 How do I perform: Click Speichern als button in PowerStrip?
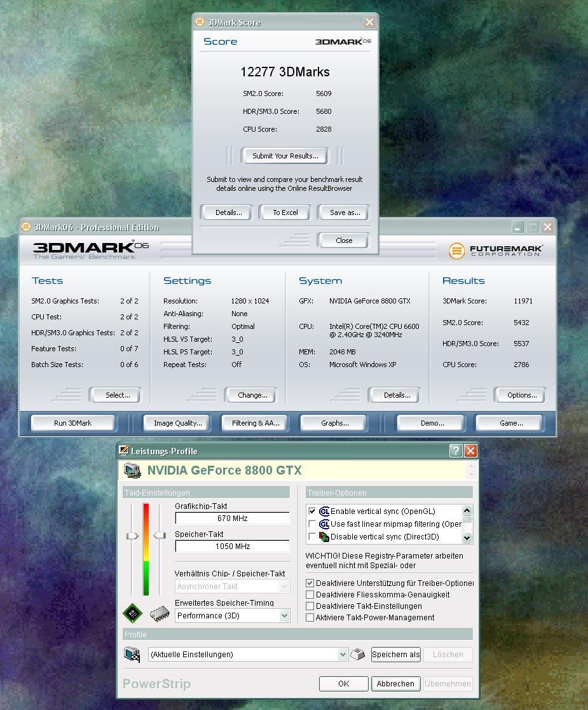click(x=396, y=654)
